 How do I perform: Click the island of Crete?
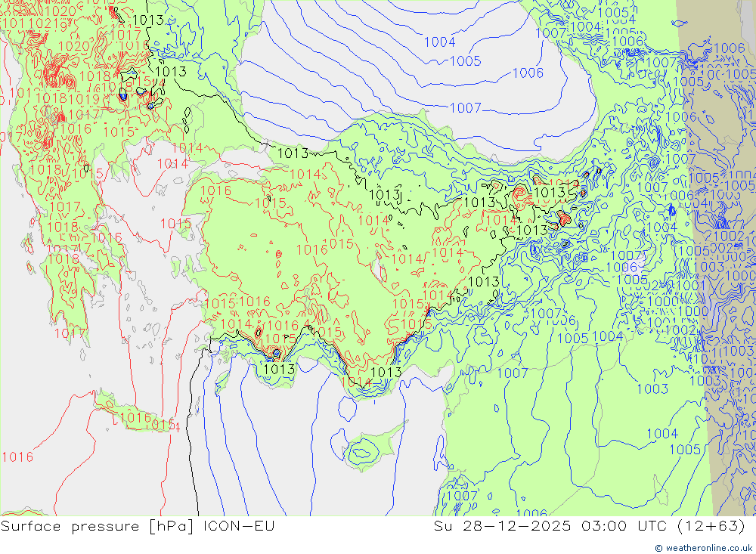tap(140, 419)
